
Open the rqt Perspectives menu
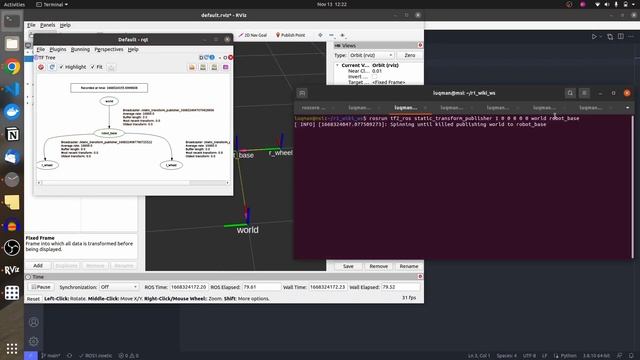click(109, 49)
